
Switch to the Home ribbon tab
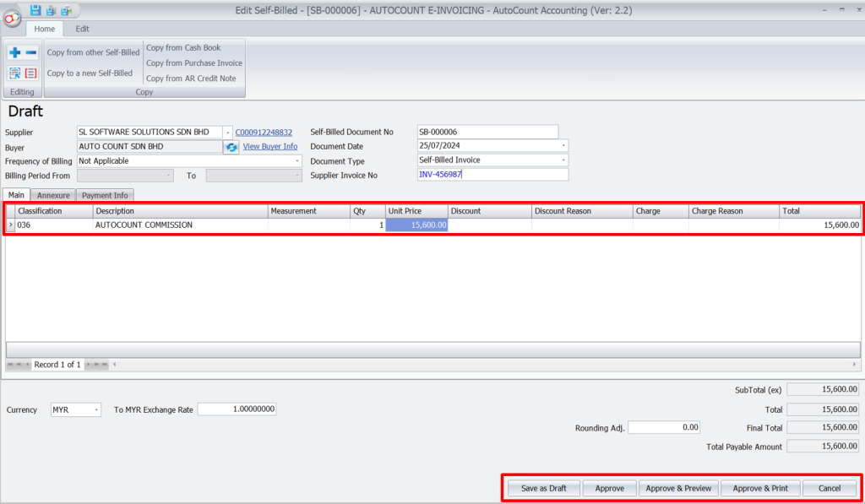click(x=45, y=29)
